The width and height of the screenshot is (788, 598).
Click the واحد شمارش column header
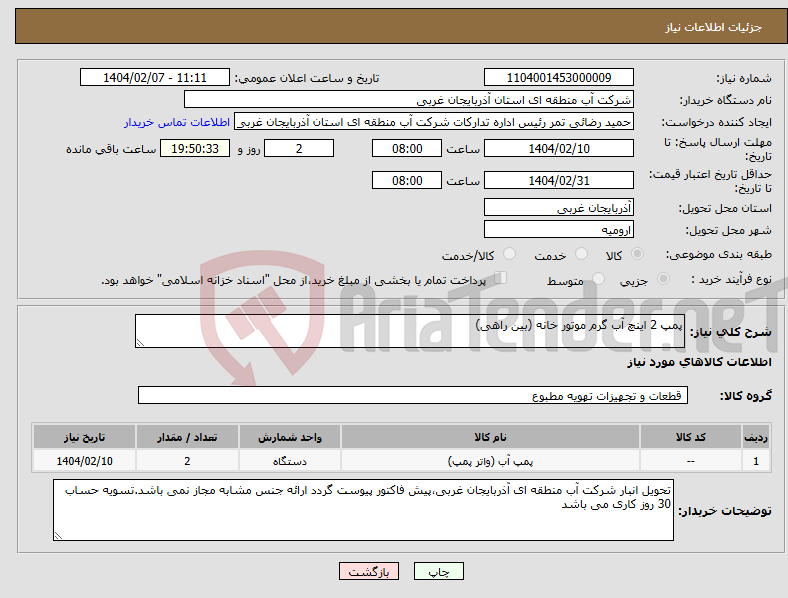point(289,437)
